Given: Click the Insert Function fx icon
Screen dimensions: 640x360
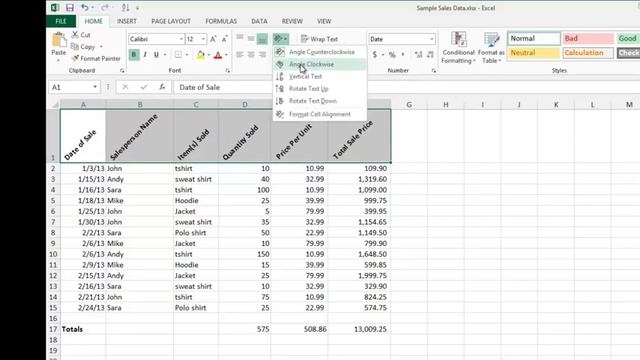Looking at the screenshot, I should (x=162, y=87).
